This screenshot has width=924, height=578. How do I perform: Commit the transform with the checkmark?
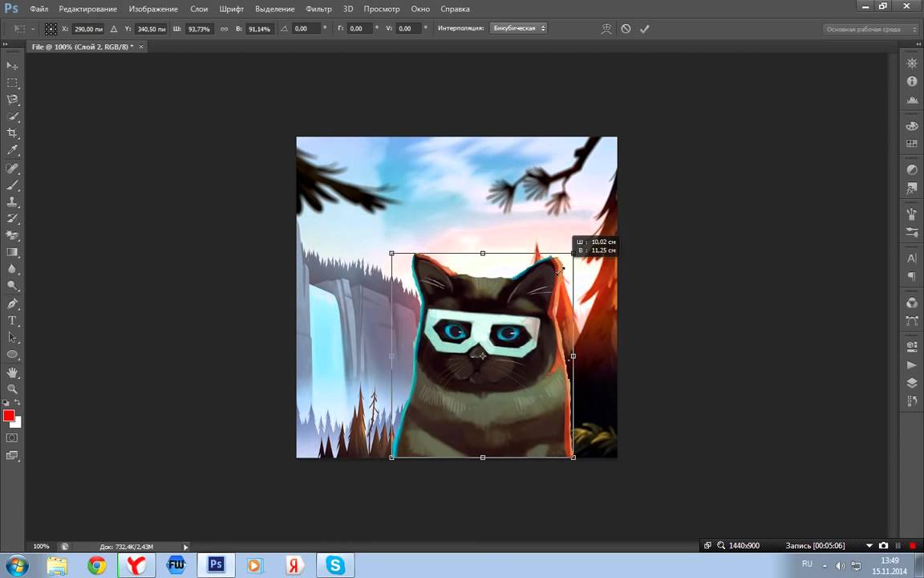(644, 29)
